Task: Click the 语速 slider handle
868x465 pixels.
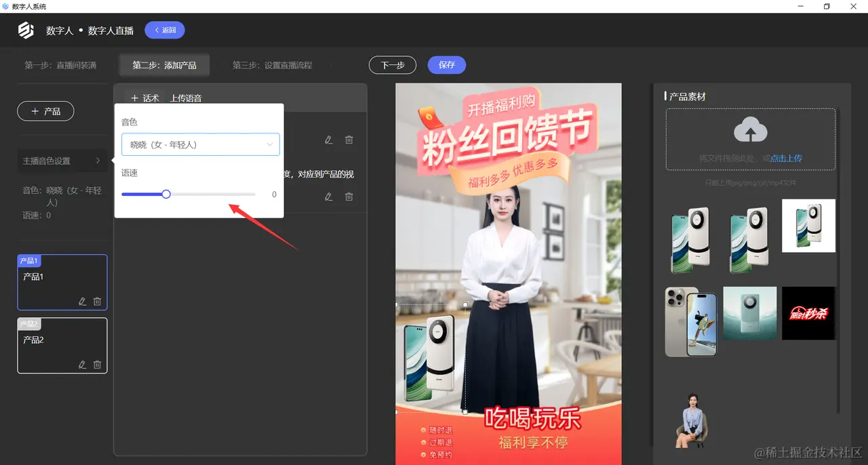Action: coord(166,195)
